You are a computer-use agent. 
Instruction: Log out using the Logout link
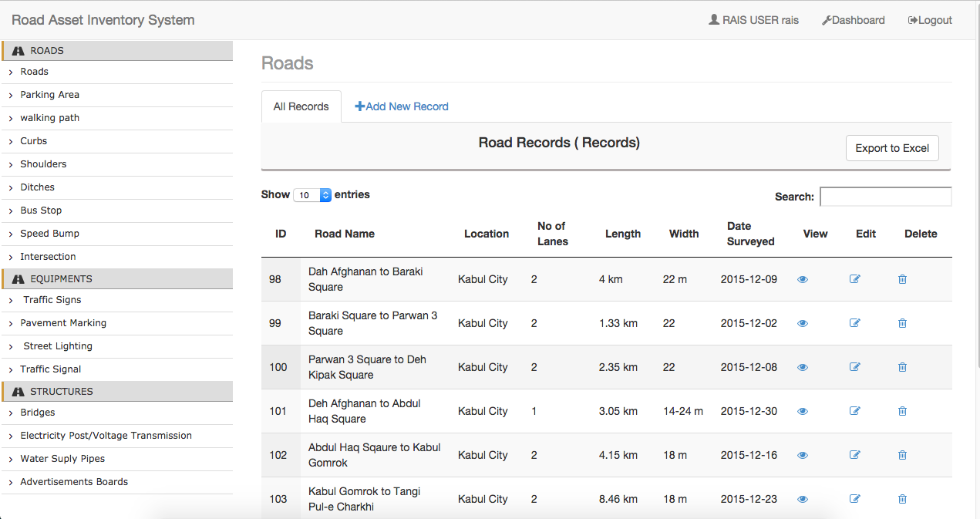point(930,20)
